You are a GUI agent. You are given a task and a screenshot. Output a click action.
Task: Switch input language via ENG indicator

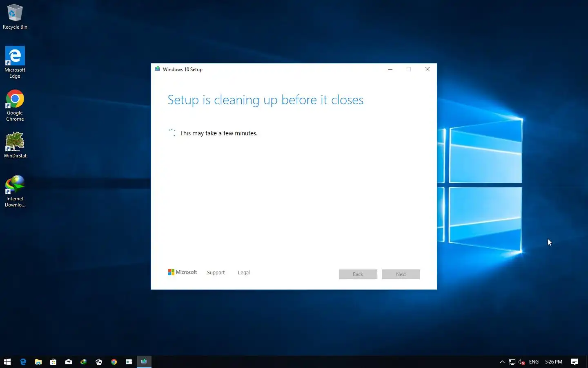[534, 362]
